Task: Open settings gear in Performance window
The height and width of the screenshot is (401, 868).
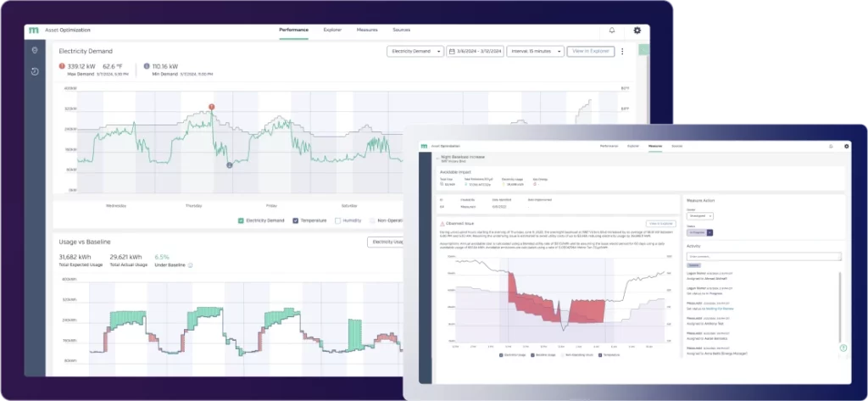Action: point(637,31)
